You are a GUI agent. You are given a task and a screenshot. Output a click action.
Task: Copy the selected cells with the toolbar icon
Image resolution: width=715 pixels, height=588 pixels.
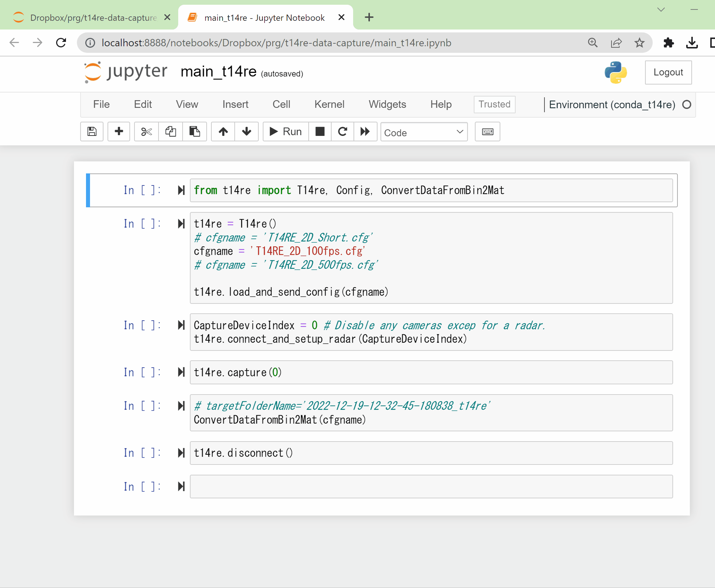171,132
